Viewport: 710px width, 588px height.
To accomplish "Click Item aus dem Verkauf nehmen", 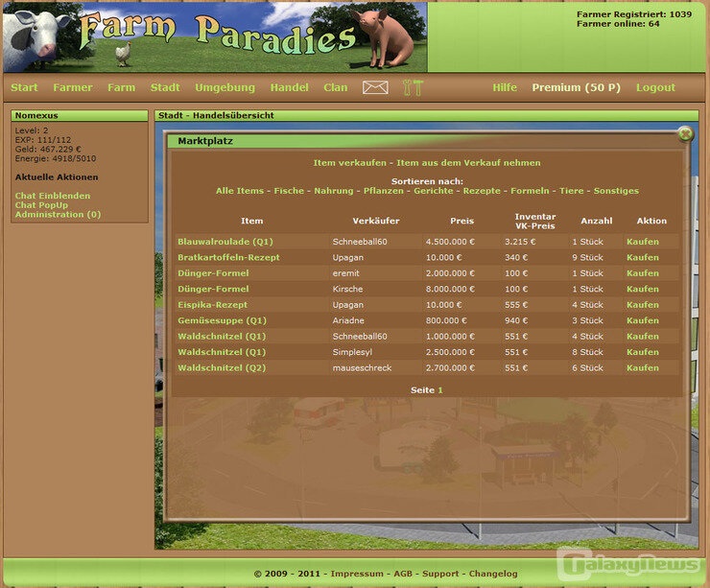I will (x=468, y=163).
